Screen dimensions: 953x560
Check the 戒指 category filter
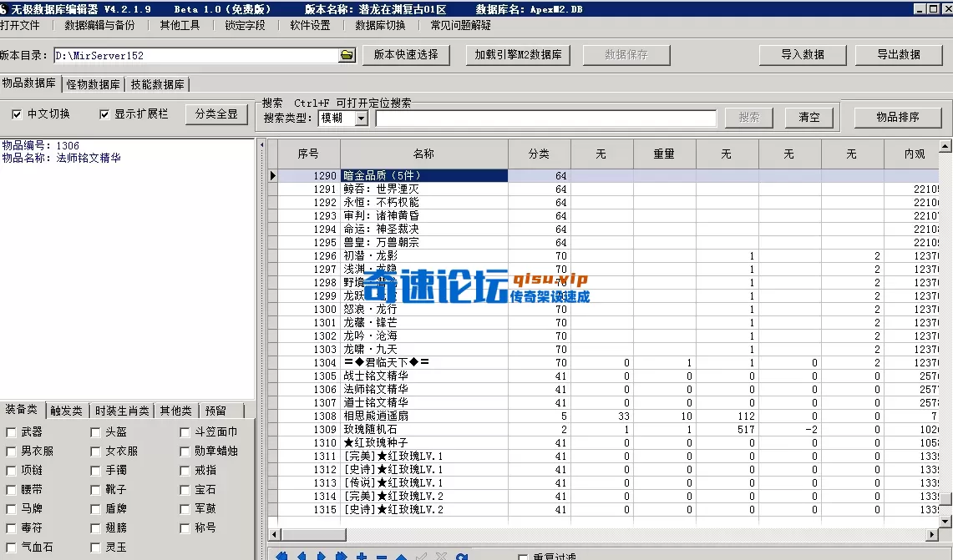click(x=185, y=471)
